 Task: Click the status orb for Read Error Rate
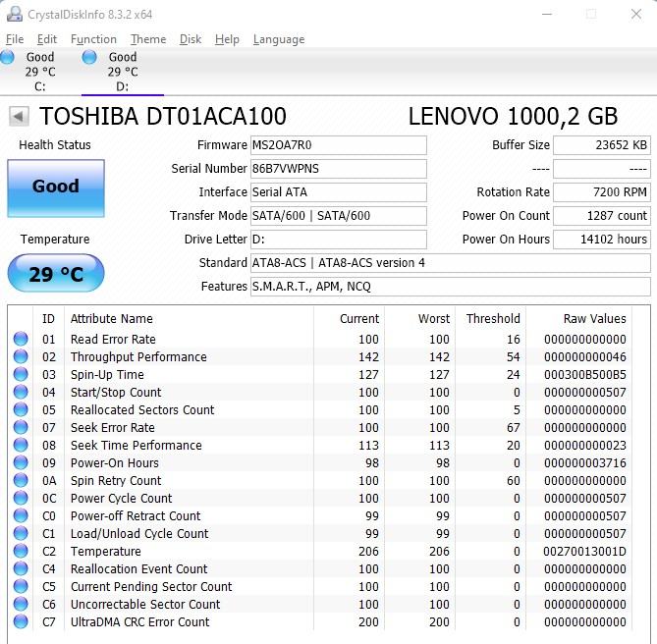click(x=21, y=340)
